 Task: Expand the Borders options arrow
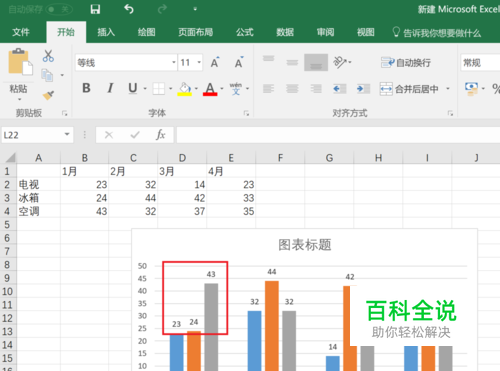[171, 89]
